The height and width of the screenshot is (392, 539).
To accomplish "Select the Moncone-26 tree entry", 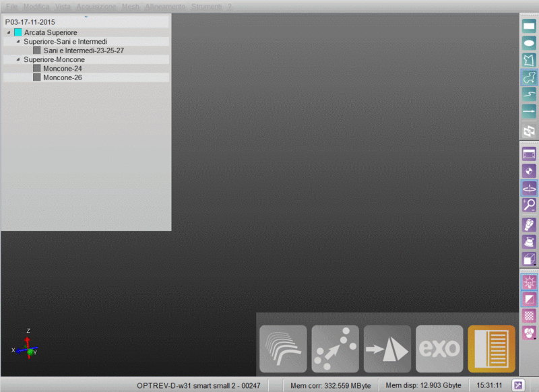I will pos(62,77).
